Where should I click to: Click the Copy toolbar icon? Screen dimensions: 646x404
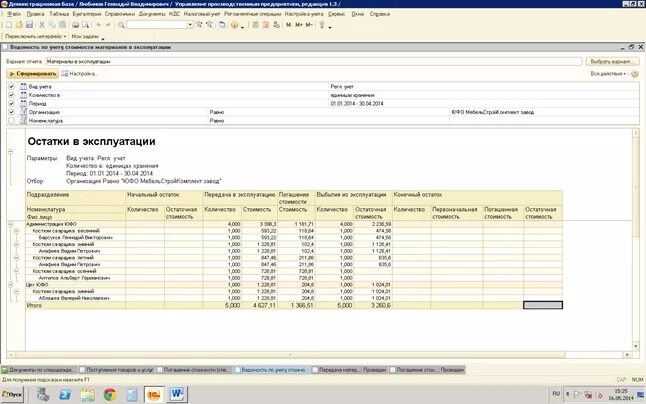coord(52,25)
